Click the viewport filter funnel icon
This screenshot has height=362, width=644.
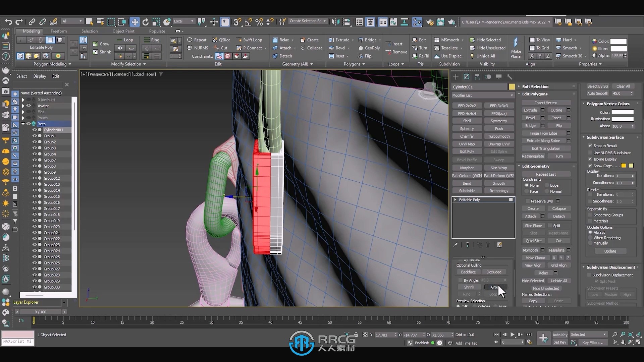pos(161,74)
